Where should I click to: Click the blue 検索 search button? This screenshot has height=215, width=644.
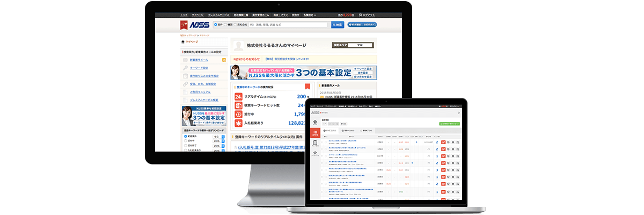[338, 25]
